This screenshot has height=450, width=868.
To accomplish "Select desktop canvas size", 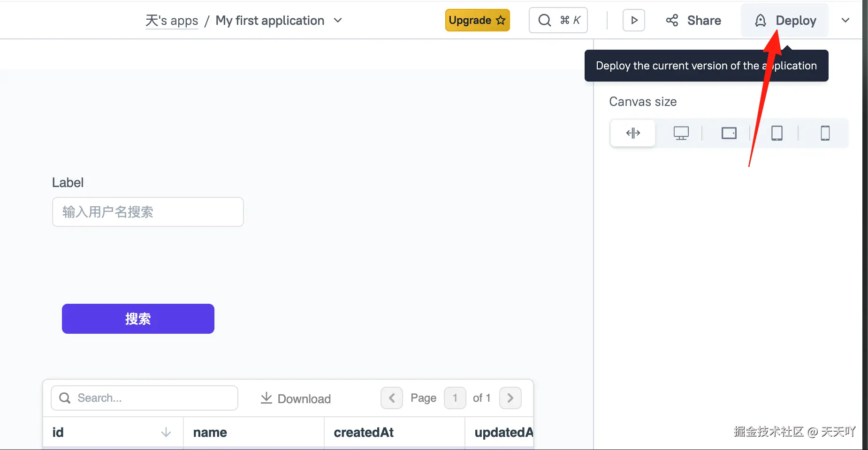I will [x=681, y=133].
